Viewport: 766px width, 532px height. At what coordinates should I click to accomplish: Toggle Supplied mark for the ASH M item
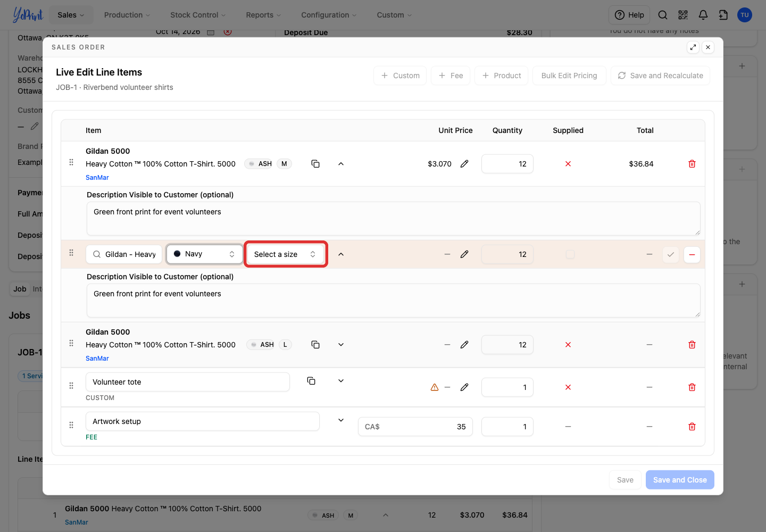click(568, 164)
